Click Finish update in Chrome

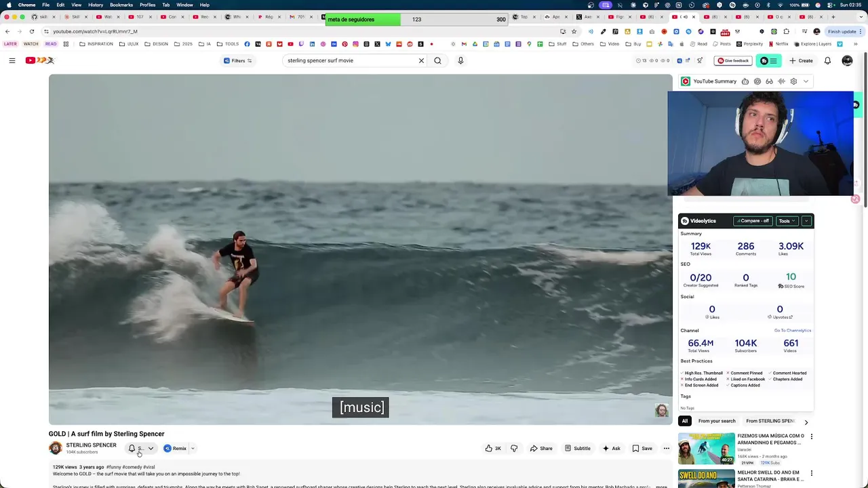click(842, 31)
